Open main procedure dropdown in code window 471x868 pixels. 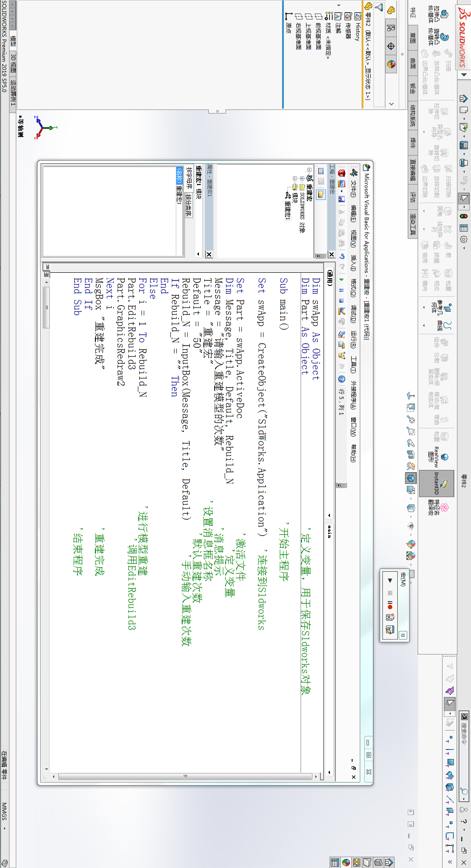pos(329,773)
